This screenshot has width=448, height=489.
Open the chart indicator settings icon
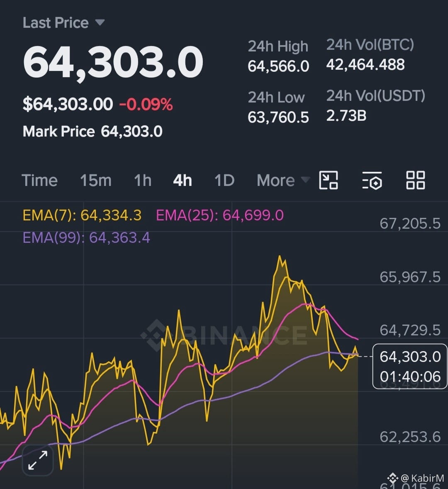tap(372, 180)
